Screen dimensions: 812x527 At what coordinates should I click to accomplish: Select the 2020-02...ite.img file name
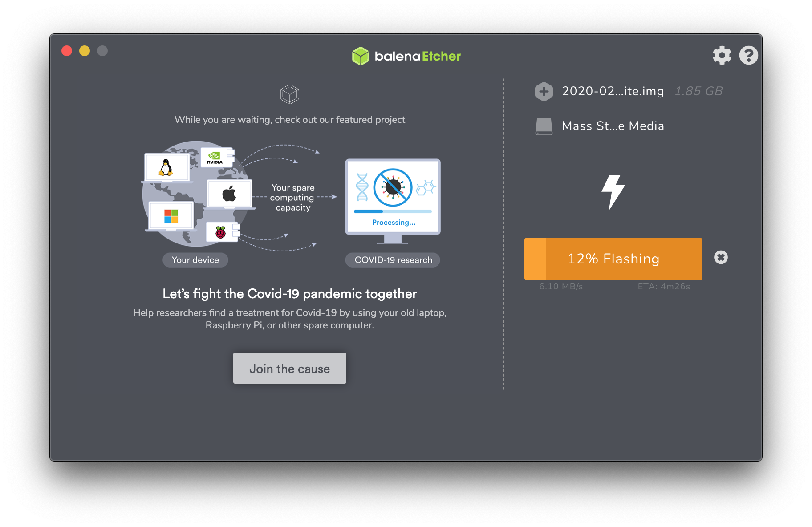(613, 91)
